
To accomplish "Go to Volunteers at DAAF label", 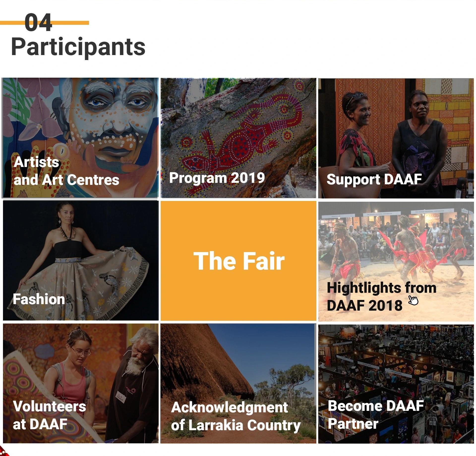I will click(x=49, y=415).
